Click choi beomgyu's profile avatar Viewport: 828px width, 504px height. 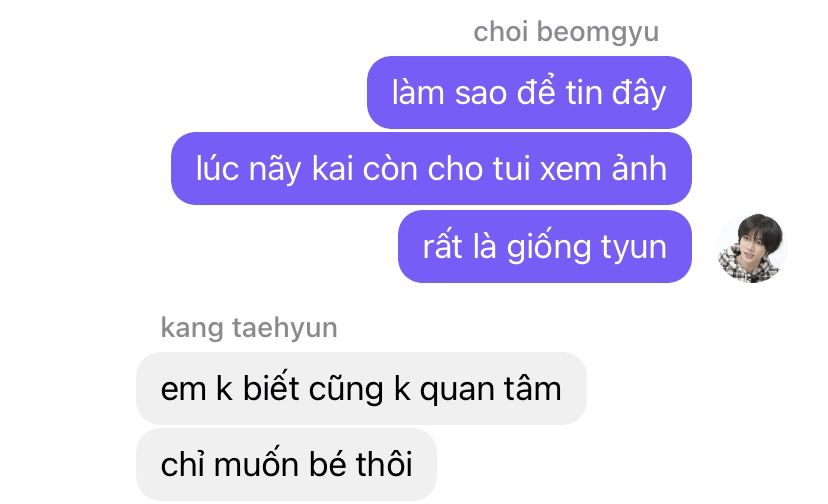pos(752,248)
